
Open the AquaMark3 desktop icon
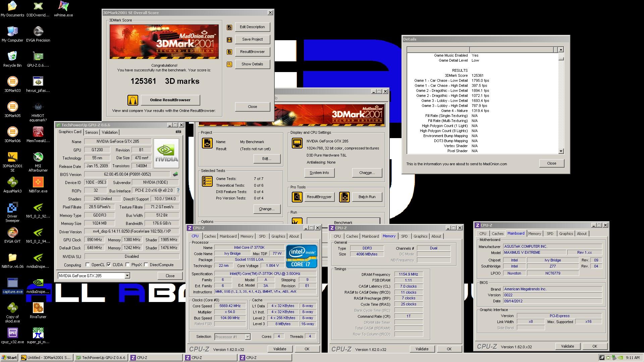12,185
